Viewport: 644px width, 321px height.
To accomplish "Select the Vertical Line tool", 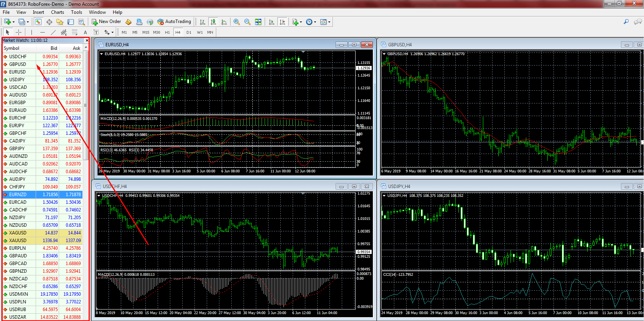I will click(x=31, y=32).
